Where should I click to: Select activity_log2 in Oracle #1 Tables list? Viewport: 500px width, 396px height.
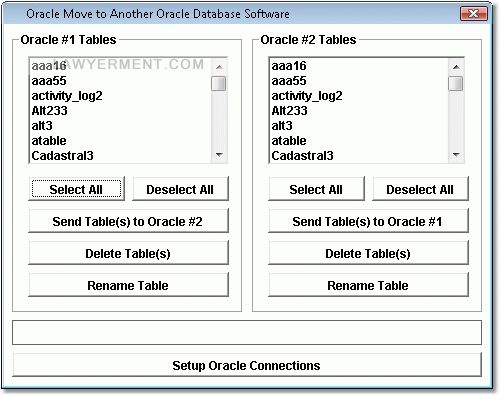pyautogui.click(x=121, y=96)
